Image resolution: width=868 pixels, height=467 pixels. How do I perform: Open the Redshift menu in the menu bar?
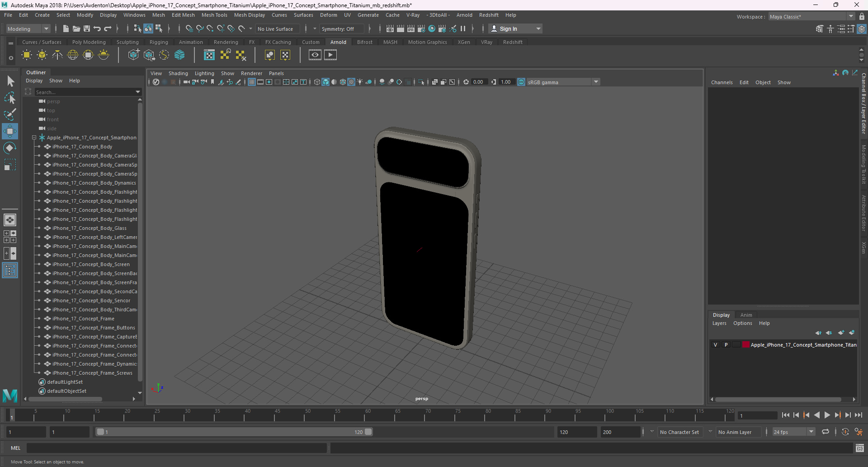[x=489, y=15]
